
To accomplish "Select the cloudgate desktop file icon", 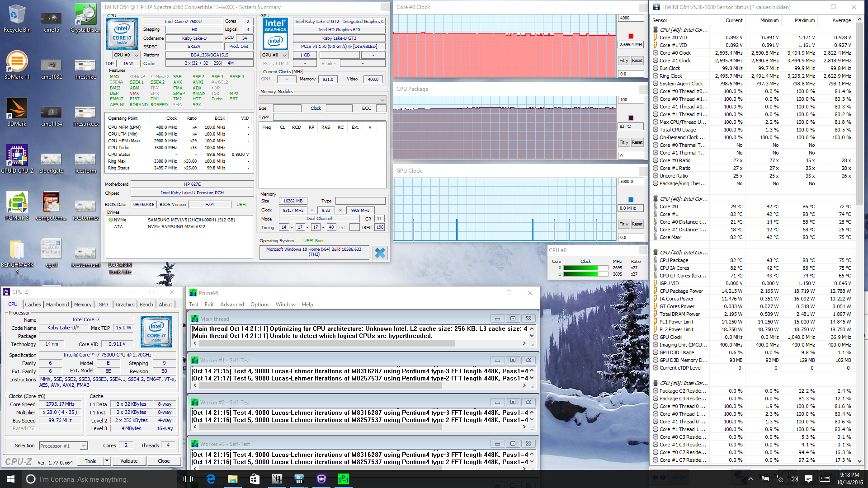I will click(51, 163).
